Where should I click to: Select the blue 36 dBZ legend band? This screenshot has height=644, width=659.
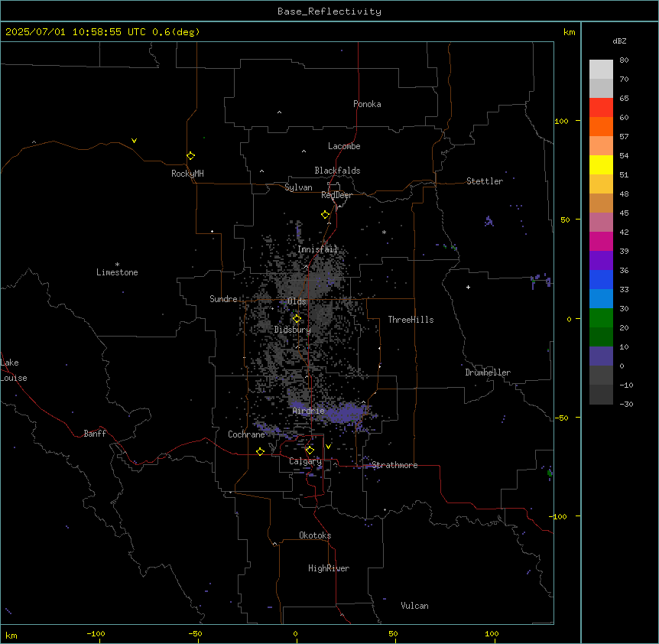coord(601,279)
